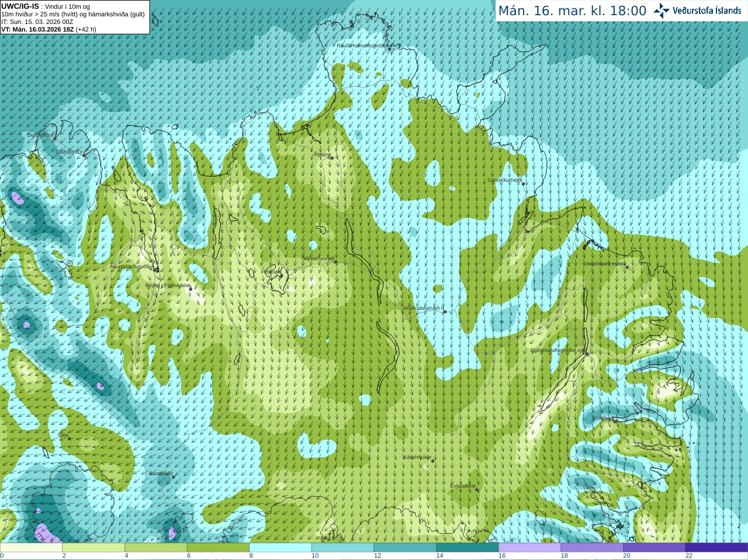Click the 'IT: Sun. 15. 03. 2026 00Z' line
Screen dimensions: 748x560
[x=37, y=22]
